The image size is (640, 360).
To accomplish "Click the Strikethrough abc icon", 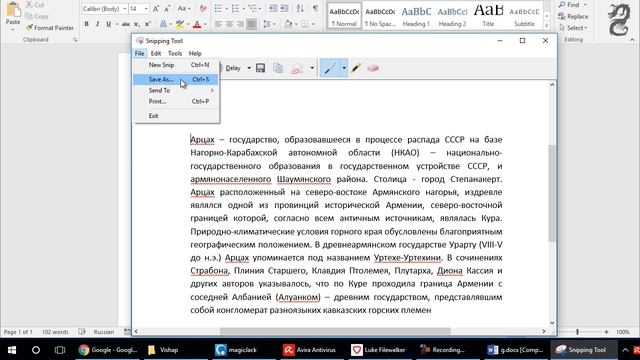I will click(x=126, y=24).
